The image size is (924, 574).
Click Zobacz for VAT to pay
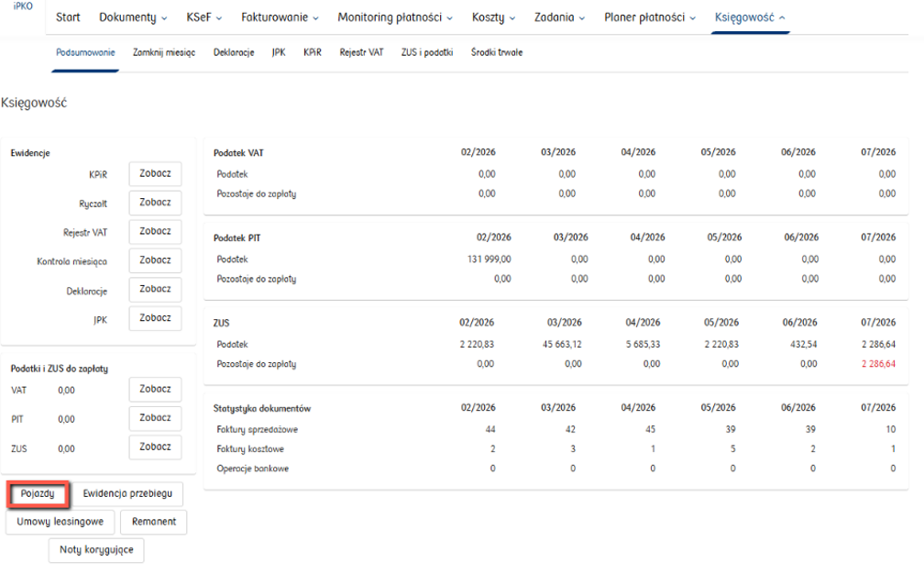coord(155,390)
